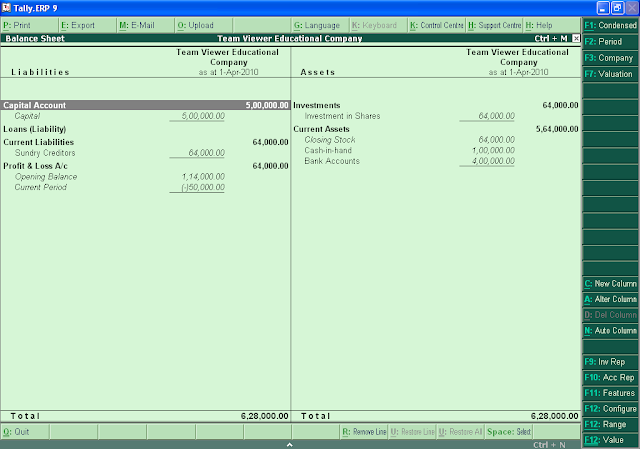
Task: Click the Ctrl + N calculator label
Action: tap(549, 445)
